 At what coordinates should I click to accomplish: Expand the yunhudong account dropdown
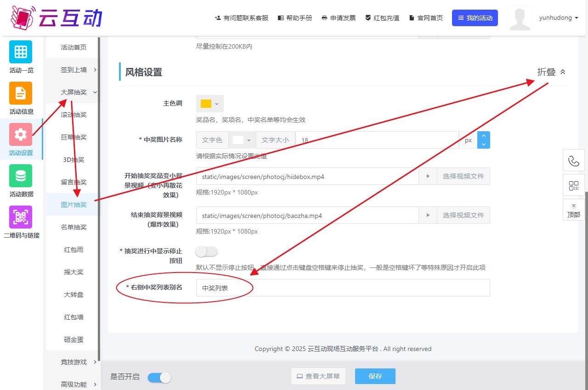(558, 18)
